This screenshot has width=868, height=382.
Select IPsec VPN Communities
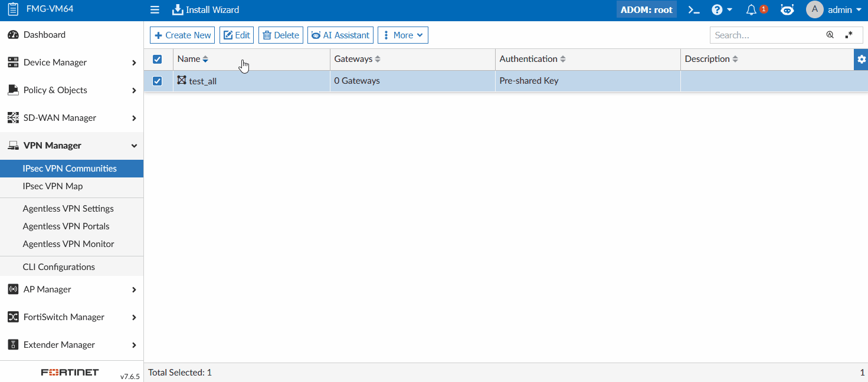[x=71, y=169]
